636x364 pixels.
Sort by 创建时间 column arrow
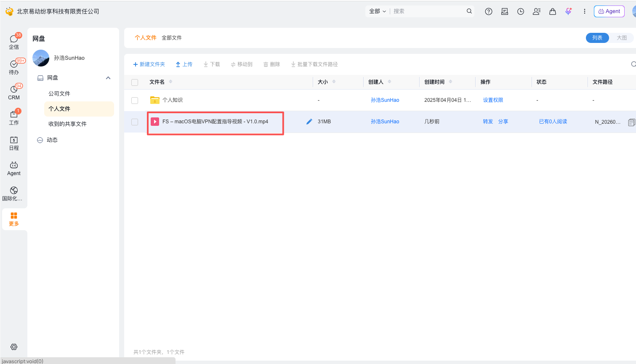pos(450,82)
